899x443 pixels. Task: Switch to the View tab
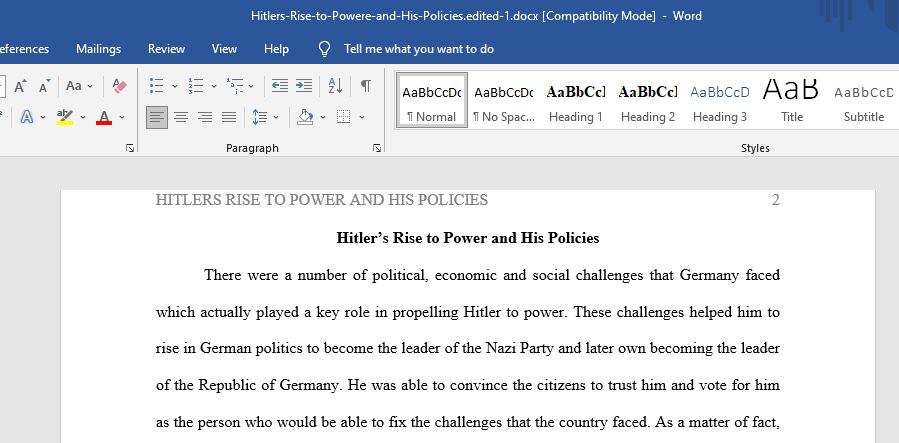(x=224, y=49)
